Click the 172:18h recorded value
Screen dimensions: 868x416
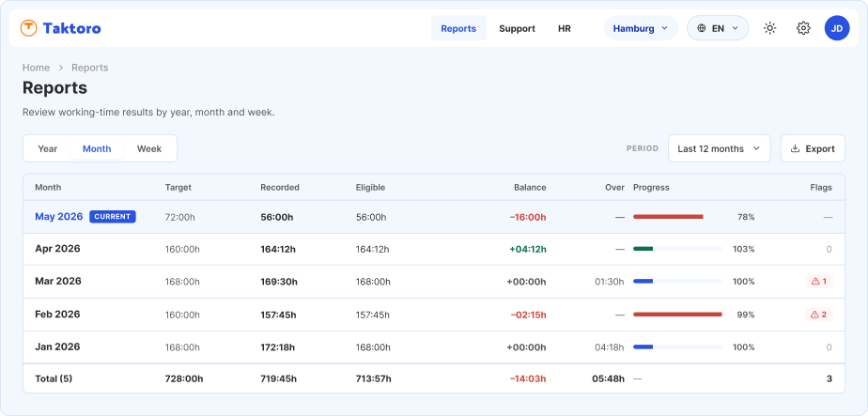[x=278, y=347]
